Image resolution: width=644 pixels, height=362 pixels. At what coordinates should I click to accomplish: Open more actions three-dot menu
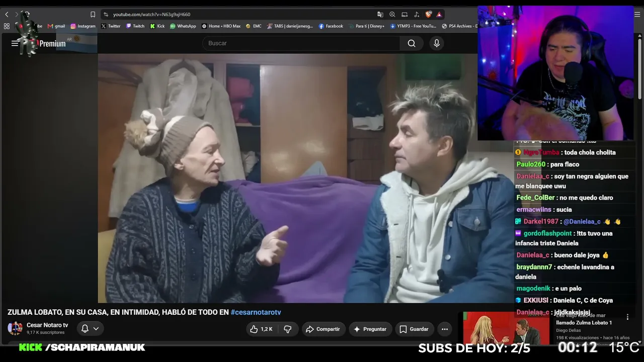click(445, 329)
